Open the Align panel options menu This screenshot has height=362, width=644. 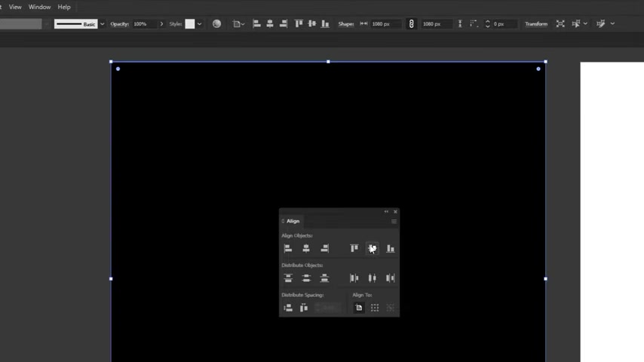tap(394, 222)
